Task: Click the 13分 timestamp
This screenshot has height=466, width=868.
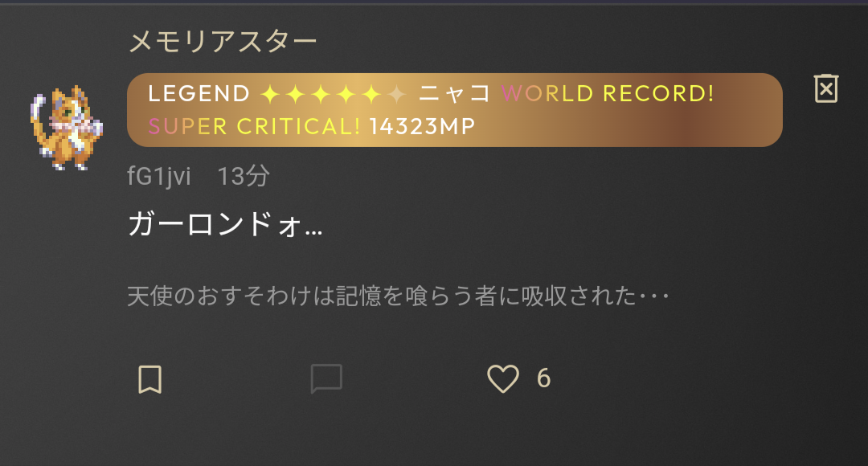Action: click(244, 177)
